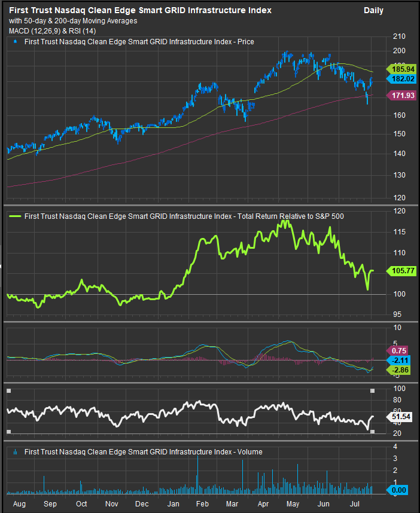Viewport: 420px width, 513px height.
Task: Click the Mar label on time axis
Action: pos(232,504)
